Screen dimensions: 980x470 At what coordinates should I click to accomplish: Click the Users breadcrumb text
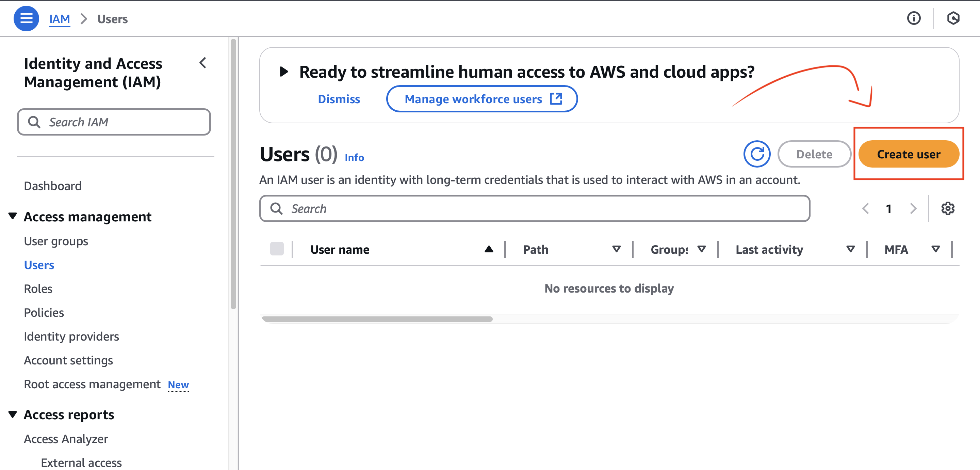(113, 19)
